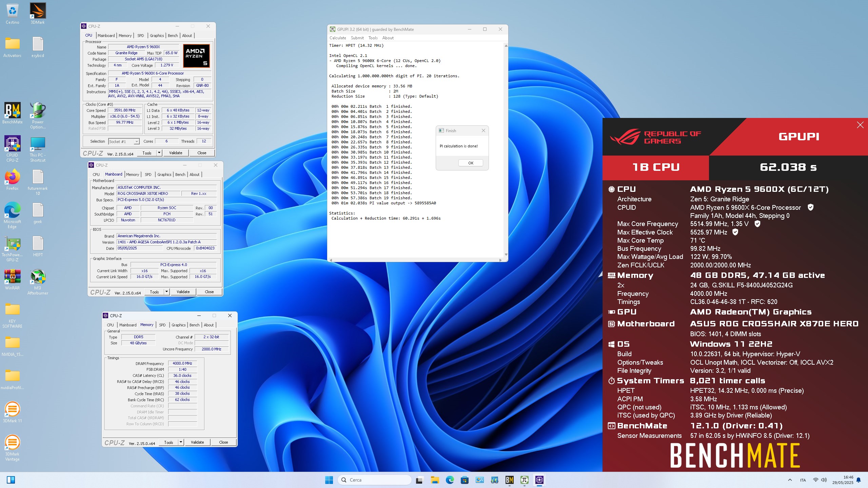The height and width of the screenshot is (488, 868).
Task: Launch Firefox from the desktop
Action: pyautogui.click(x=12, y=180)
